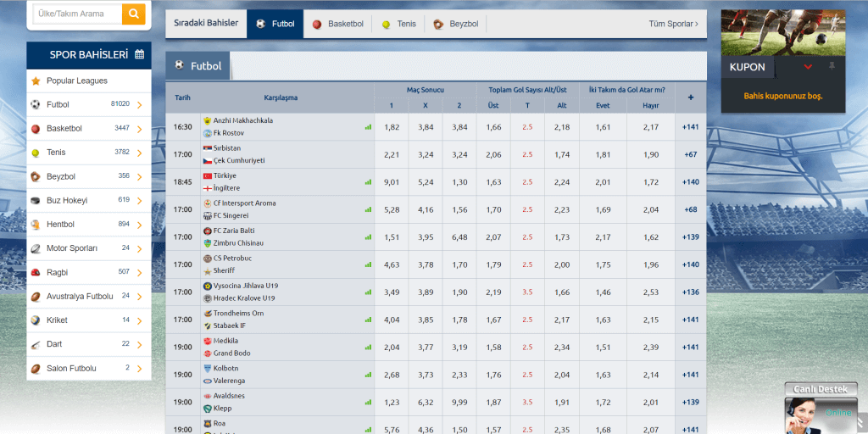Click the Popular Leagues star icon
The height and width of the screenshot is (434, 868).
pyautogui.click(x=36, y=81)
